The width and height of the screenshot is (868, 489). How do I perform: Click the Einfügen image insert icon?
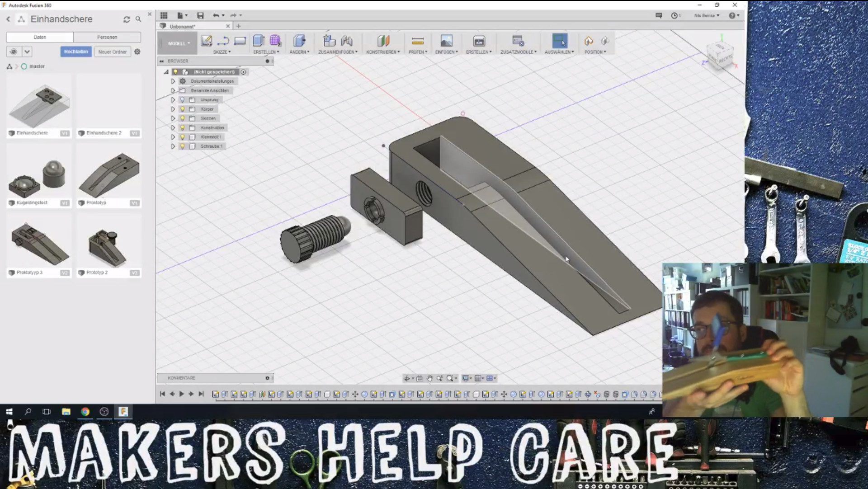coord(446,41)
